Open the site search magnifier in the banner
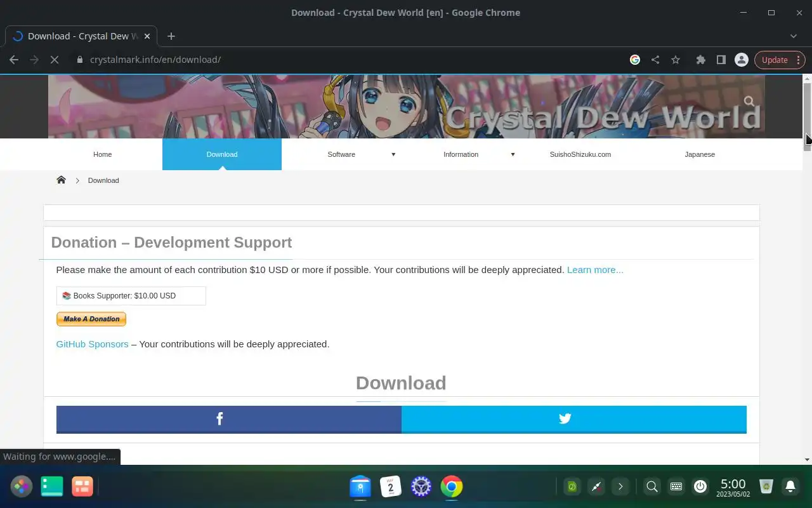The width and height of the screenshot is (812, 508). pyautogui.click(x=749, y=101)
